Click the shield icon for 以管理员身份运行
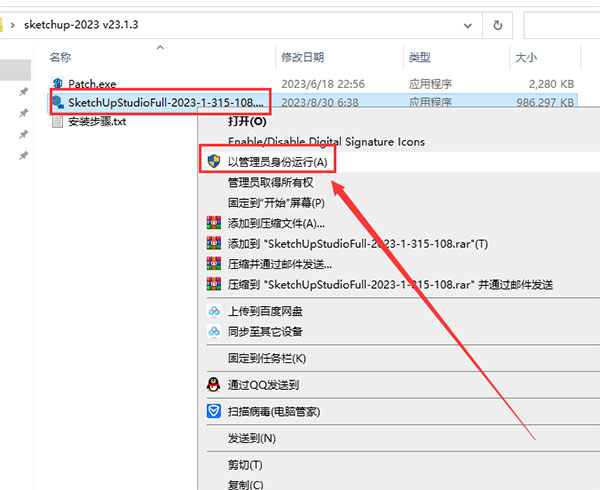The width and height of the screenshot is (600, 490). point(213,161)
